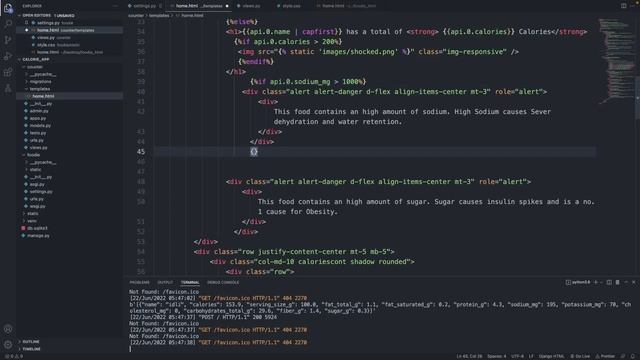Click the unsaved dot on home.html tab
Image resolution: width=640 pixels, height=360 pixels.
227,6
